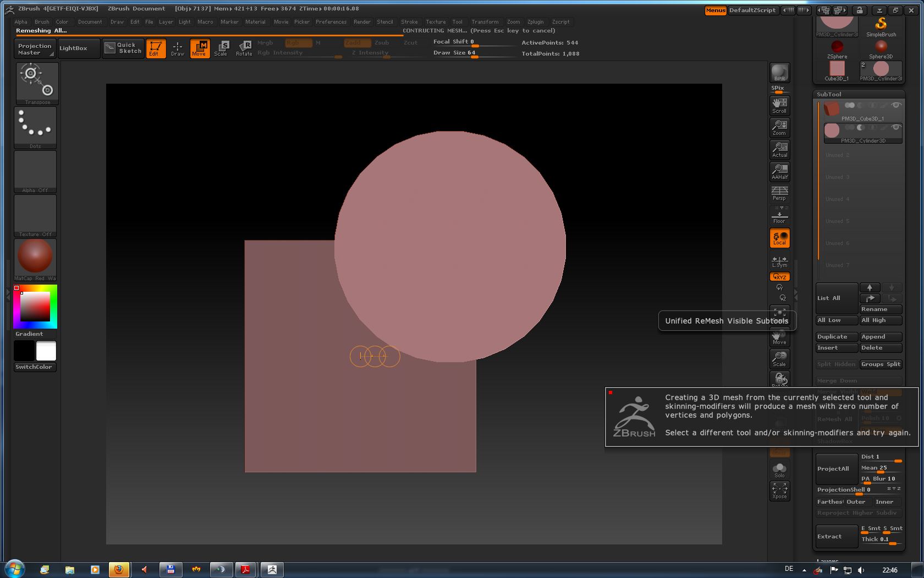Select the white secondary color swatch
The height and width of the screenshot is (578, 924).
46,351
